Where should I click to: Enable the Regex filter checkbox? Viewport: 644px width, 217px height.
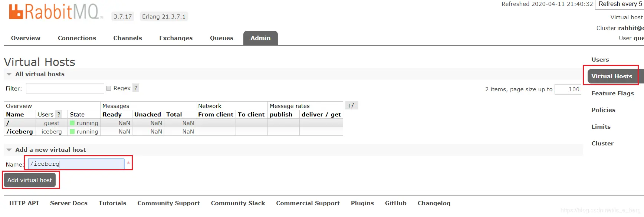pyautogui.click(x=109, y=88)
